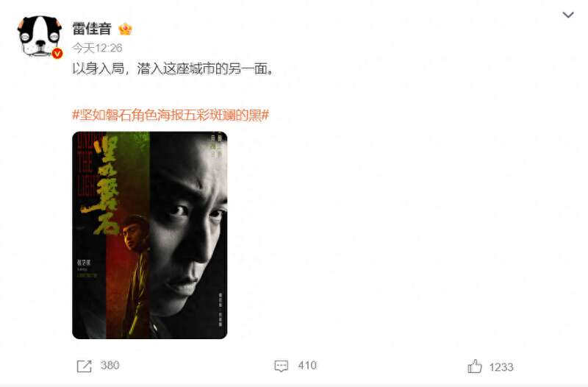The height and width of the screenshot is (387, 588).
Task: Click the young man in yellow jacket on the poster
Action: 136,276
